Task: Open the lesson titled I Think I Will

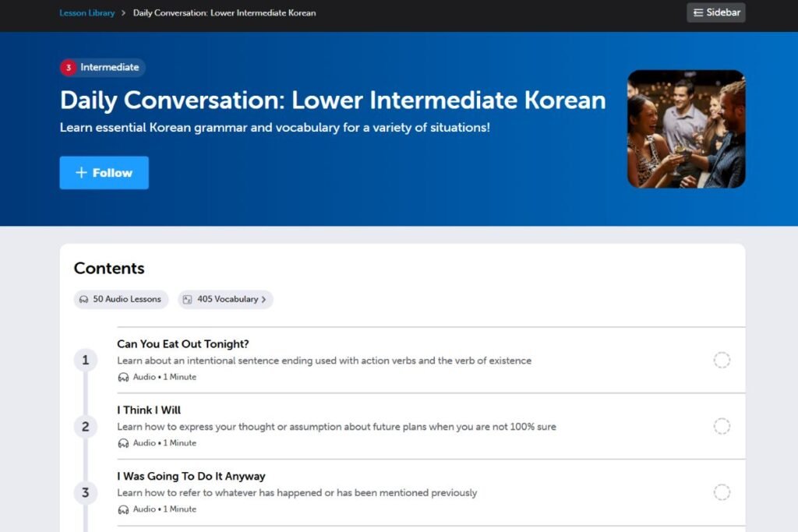Action: pos(149,410)
